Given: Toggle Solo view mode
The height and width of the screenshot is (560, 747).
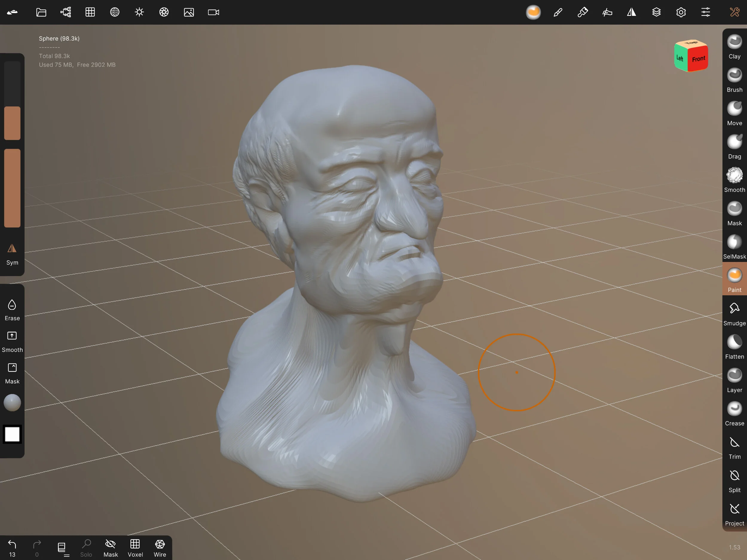Looking at the screenshot, I should 86,548.
